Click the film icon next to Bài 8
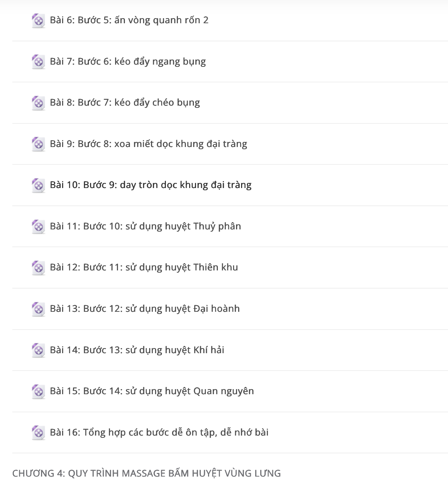The width and height of the screenshot is (448, 498). [38, 103]
